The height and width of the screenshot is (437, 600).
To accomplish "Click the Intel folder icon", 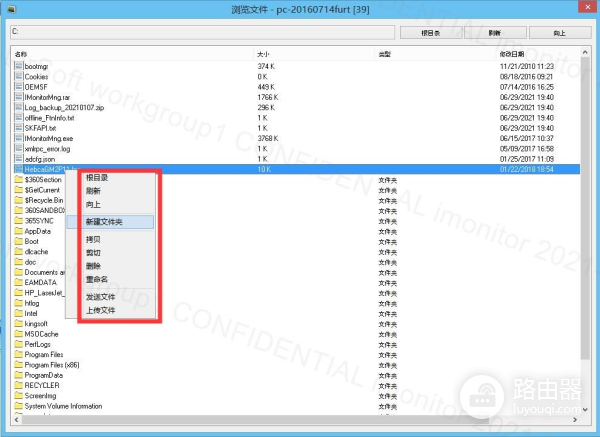I will coord(18,313).
